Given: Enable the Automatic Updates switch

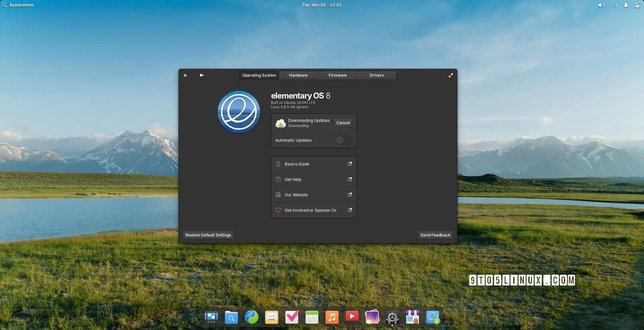Looking at the screenshot, I should [343, 140].
